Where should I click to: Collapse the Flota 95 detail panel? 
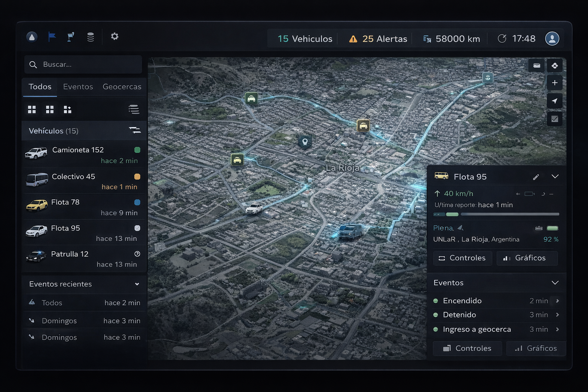555,176
